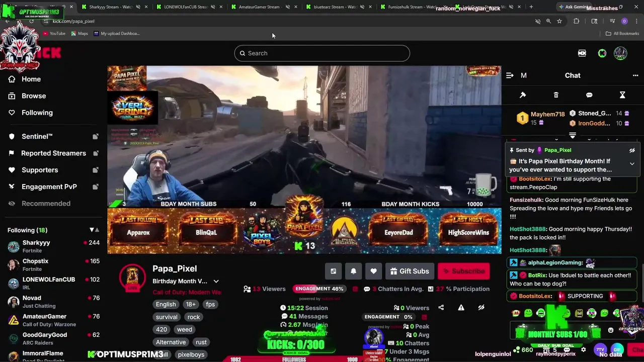The image size is (644, 362).
Task: Expand the gift leaderboard handle
Action: pyautogui.click(x=573, y=135)
